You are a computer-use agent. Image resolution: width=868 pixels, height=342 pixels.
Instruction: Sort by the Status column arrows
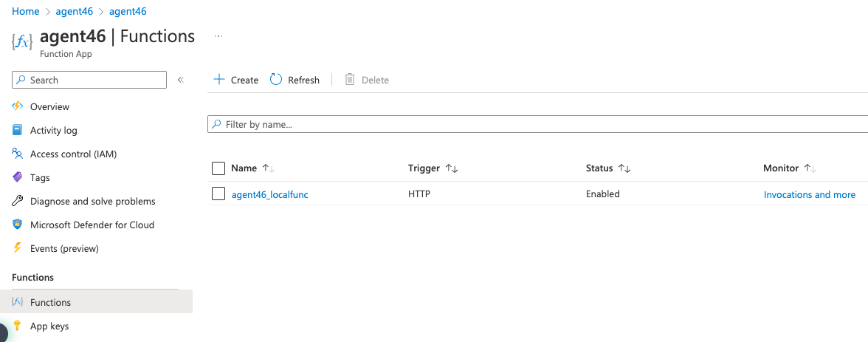[x=625, y=168]
